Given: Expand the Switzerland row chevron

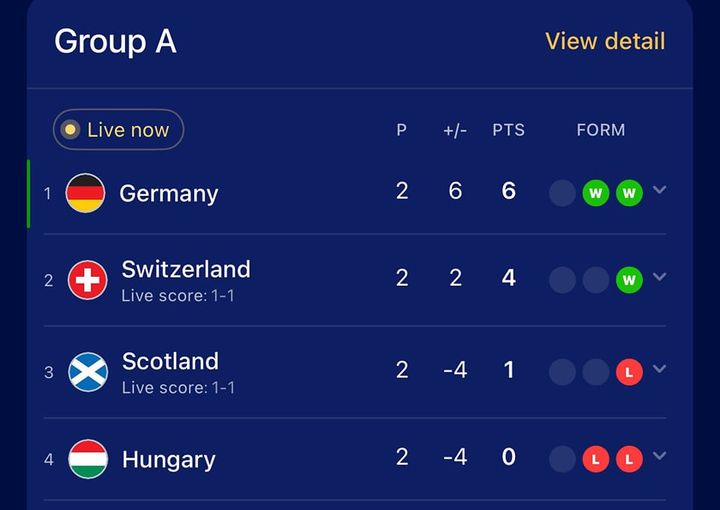Looking at the screenshot, I should click(660, 277).
